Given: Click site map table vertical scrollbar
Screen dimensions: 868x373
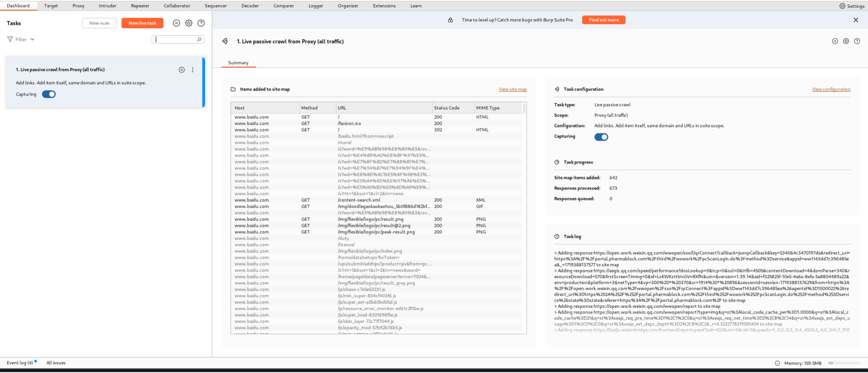Looking at the screenshot, I should (524, 108).
